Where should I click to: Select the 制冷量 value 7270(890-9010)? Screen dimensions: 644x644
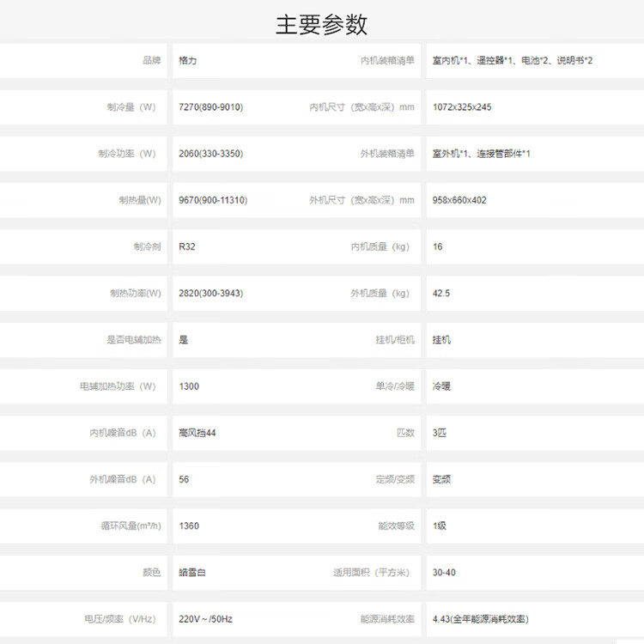click(x=210, y=107)
